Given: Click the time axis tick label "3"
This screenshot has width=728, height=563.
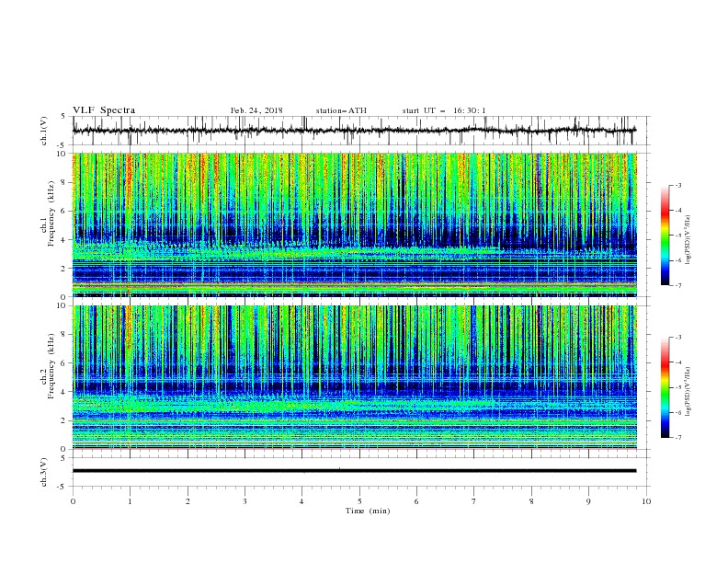Looking at the screenshot, I should (x=245, y=501).
